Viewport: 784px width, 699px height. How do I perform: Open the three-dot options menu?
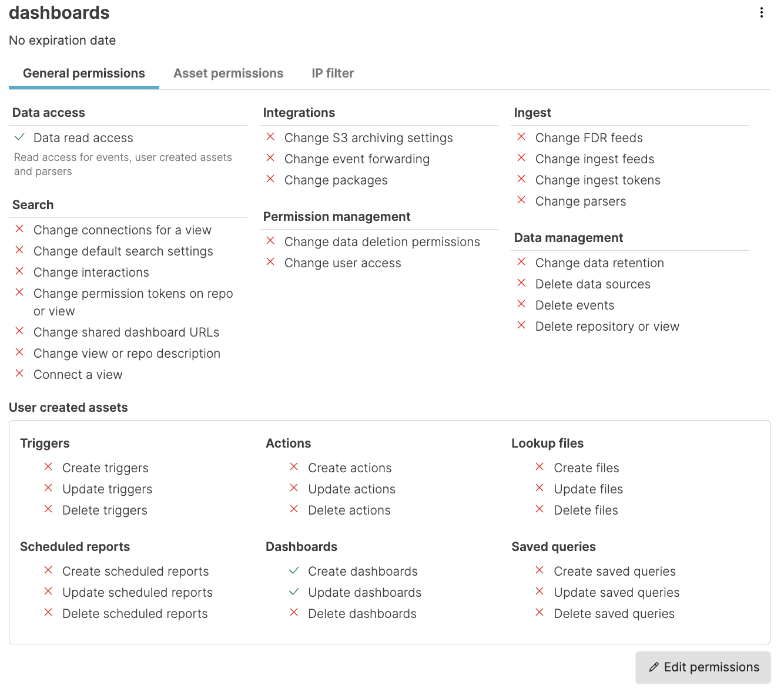click(x=761, y=13)
